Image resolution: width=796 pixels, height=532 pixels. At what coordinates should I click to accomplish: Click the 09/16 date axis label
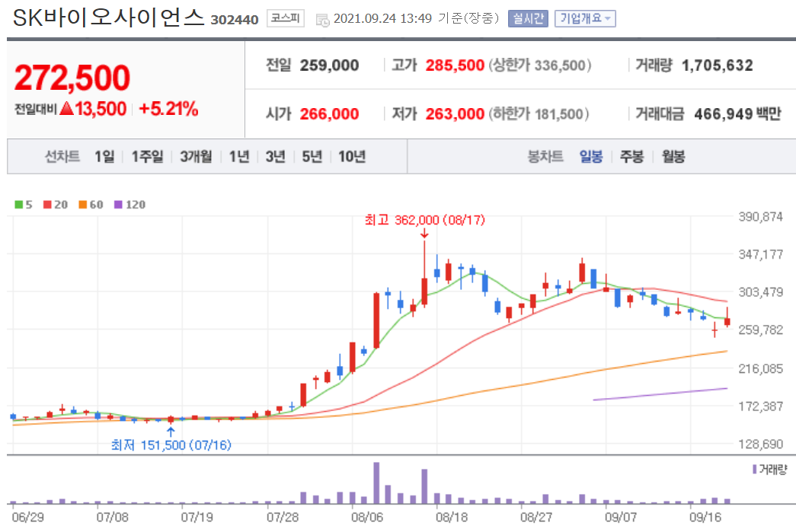(x=705, y=518)
